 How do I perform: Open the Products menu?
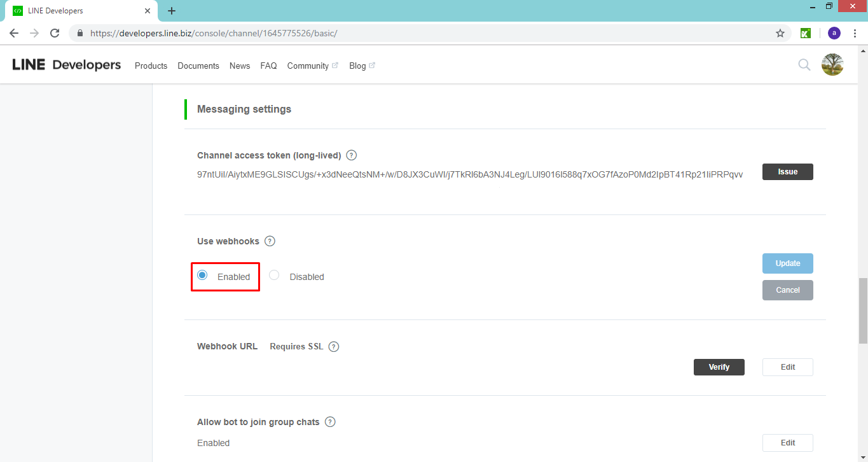point(151,66)
